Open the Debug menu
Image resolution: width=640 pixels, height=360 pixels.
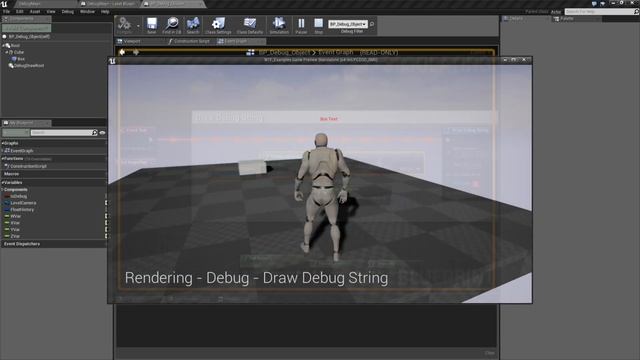coord(68,11)
